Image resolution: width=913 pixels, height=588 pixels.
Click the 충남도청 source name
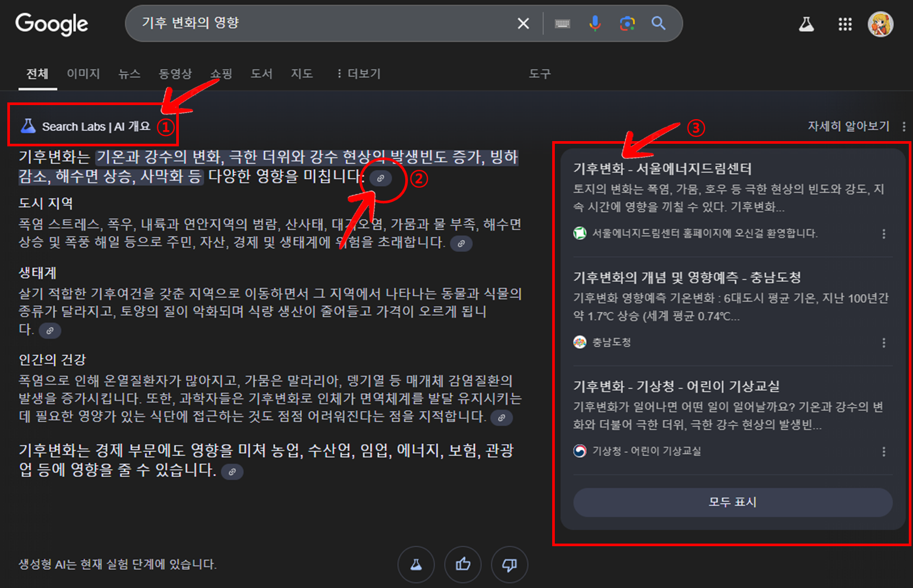click(x=611, y=342)
